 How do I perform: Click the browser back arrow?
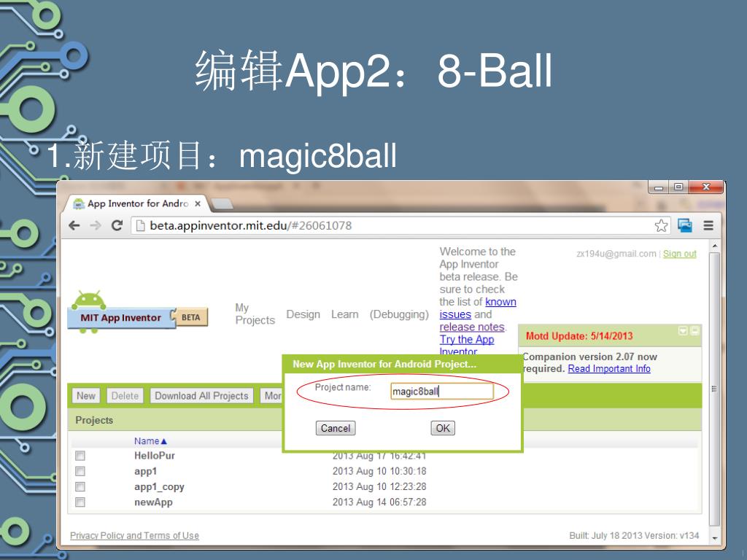click(x=74, y=225)
